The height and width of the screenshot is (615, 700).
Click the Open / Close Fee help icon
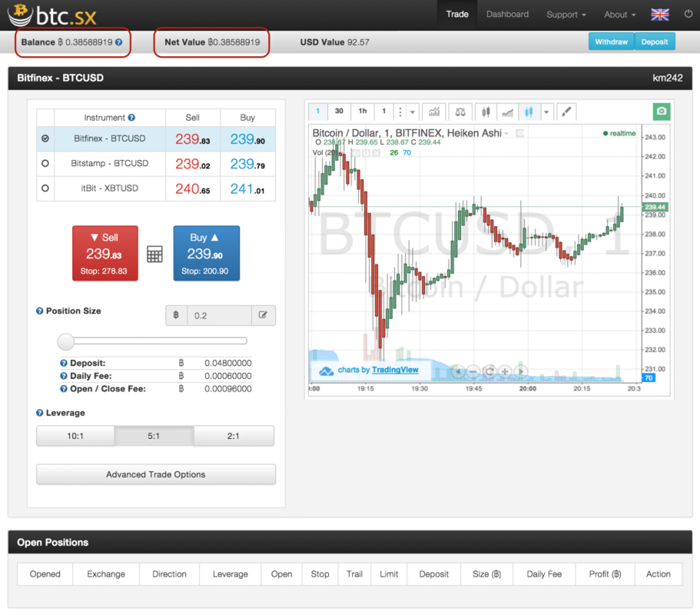[64, 388]
